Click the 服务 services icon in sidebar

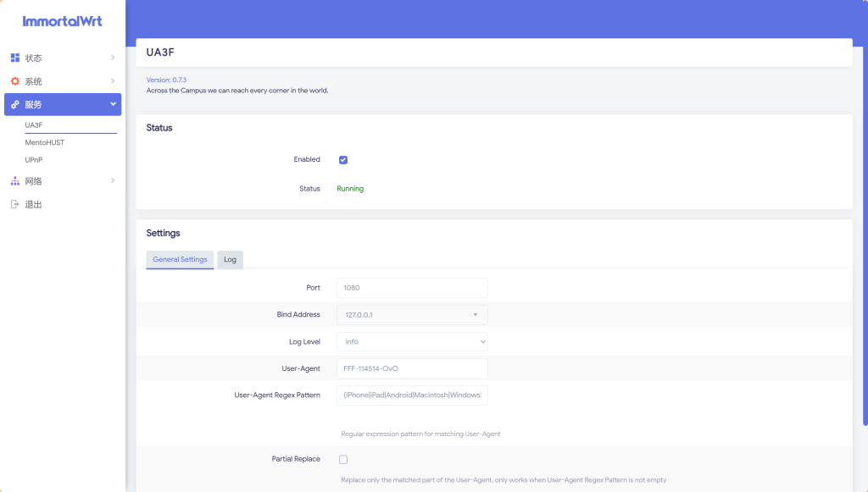tap(14, 104)
